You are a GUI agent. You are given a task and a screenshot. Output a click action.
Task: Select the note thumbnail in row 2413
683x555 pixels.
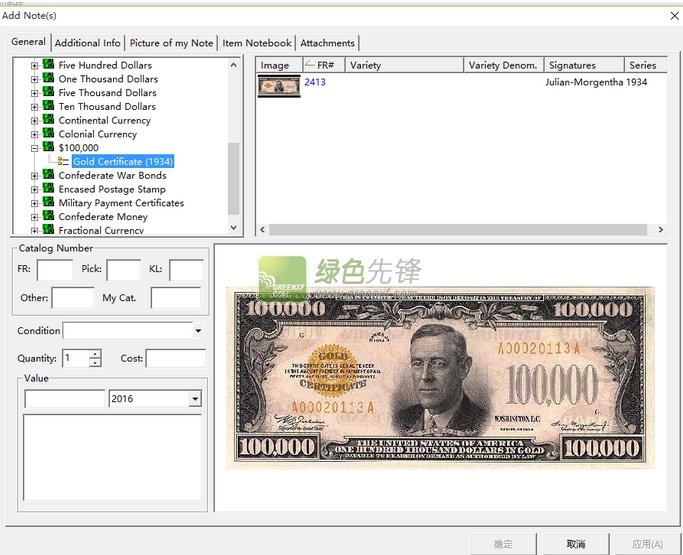click(279, 86)
